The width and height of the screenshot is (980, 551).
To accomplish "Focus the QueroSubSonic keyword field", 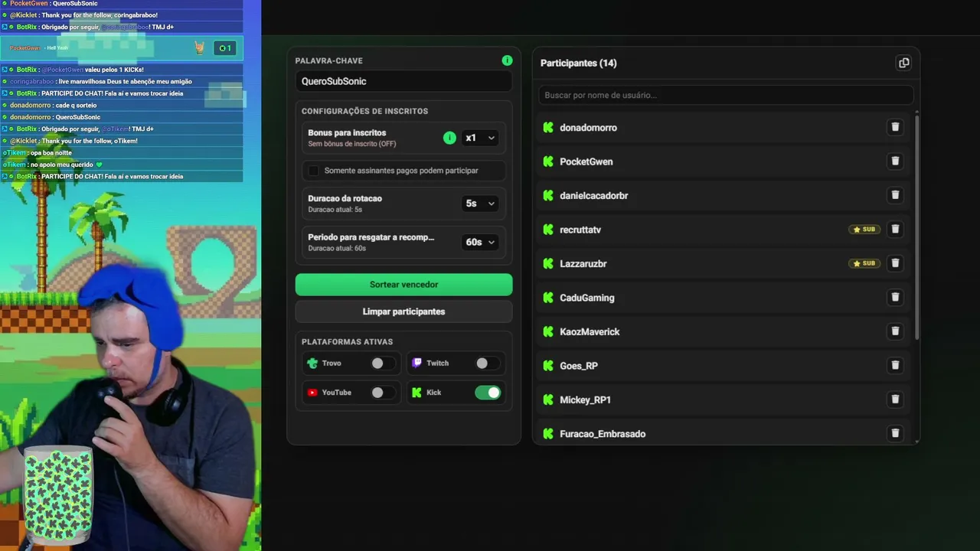I will pyautogui.click(x=403, y=81).
